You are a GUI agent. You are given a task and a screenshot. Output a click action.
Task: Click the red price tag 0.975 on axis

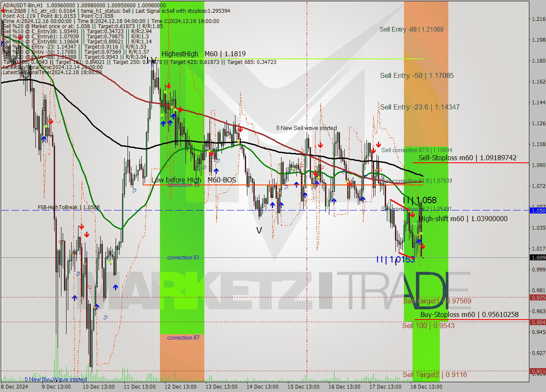(x=537, y=297)
